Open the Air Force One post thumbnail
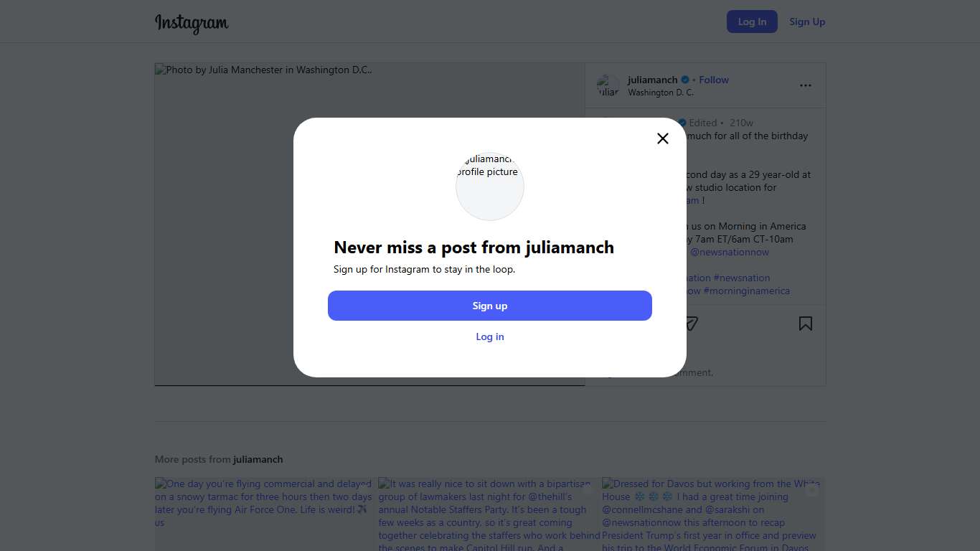The image size is (980, 551). pyautogui.click(x=264, y=514)
